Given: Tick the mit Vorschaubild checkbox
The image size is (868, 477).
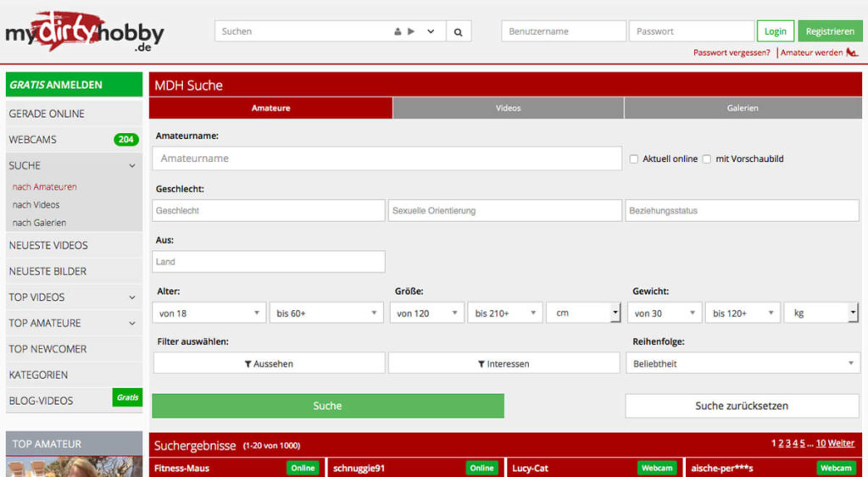Looking at the screenshot, I should pos(706,159).
